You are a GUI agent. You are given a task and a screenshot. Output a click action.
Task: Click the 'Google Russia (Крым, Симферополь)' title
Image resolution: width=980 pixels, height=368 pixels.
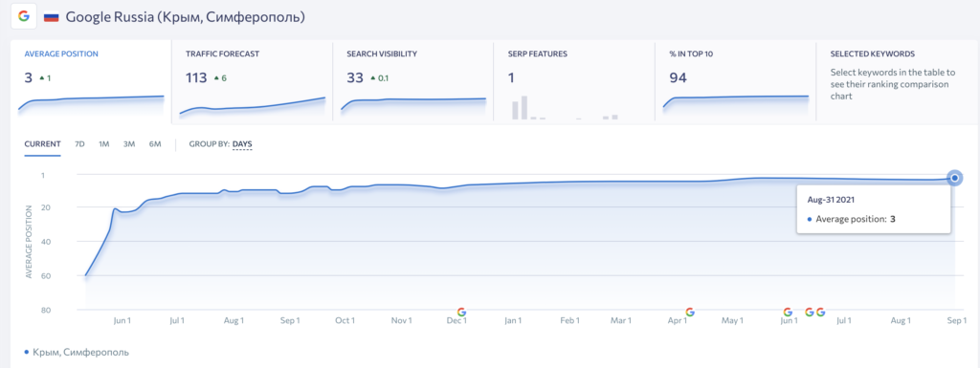(x=185, y=17)
